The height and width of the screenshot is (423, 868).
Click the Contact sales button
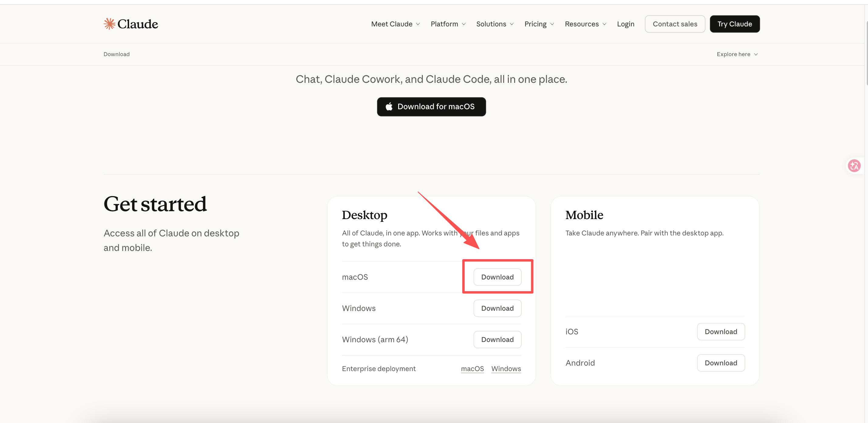675,24
